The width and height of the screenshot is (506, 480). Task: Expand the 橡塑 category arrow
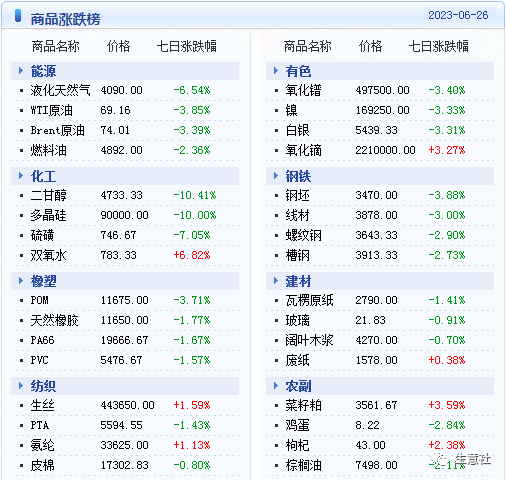tap(21, 281)
